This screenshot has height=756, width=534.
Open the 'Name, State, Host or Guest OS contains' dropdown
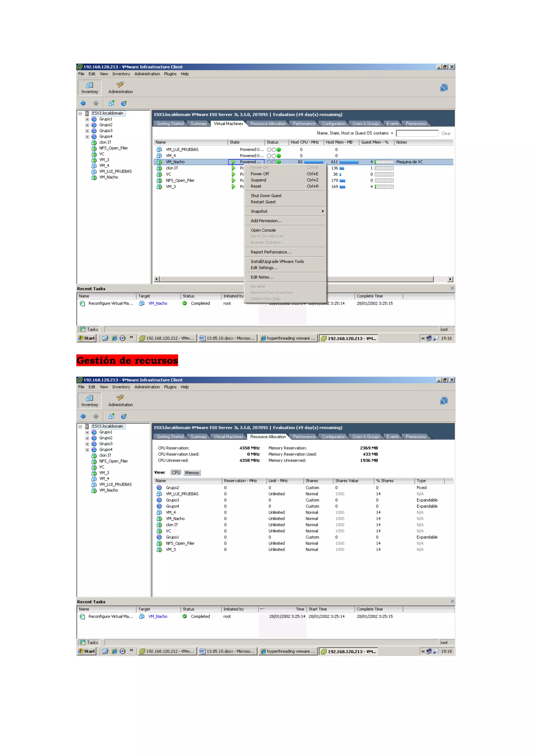click(x=392, y=133)
